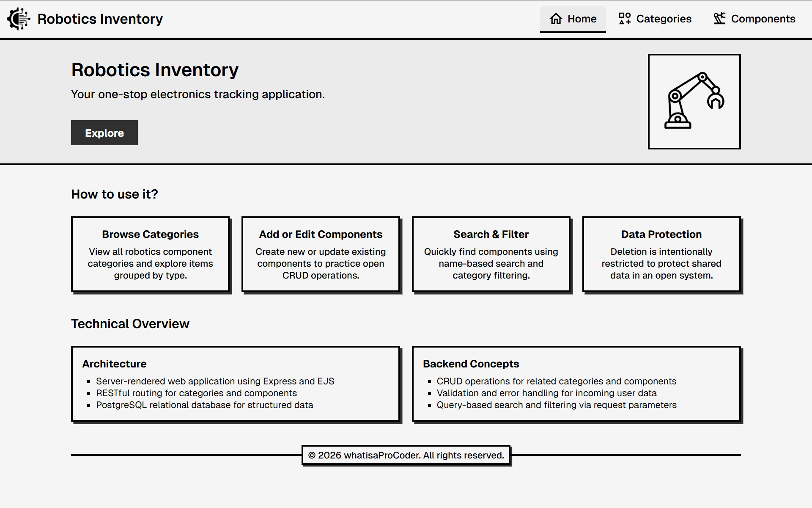
Task: Click 'Query-based search and filtering via request parameters'
Action: (557, 405)
